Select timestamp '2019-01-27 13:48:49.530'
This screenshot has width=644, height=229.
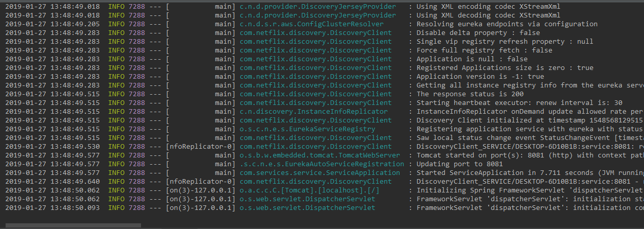click(52, 147)
